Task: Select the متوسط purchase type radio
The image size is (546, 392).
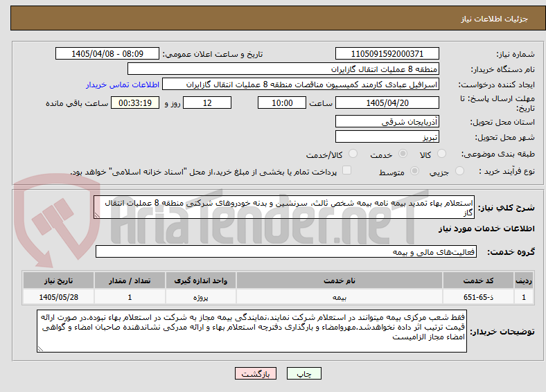Action: [x=414, y=170]
